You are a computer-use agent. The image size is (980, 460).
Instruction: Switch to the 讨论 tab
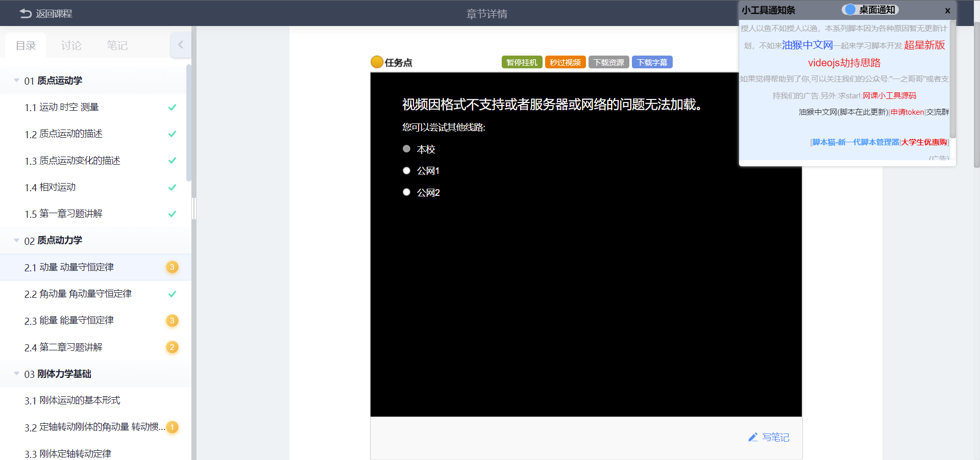[71, 45]
